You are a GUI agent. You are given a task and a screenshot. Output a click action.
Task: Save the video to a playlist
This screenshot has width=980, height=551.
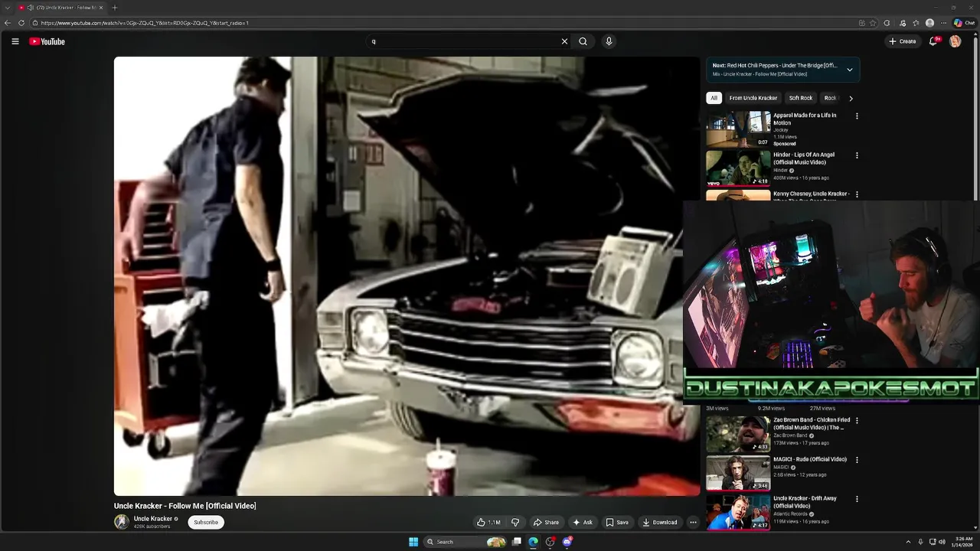click(x=617, y=522)
